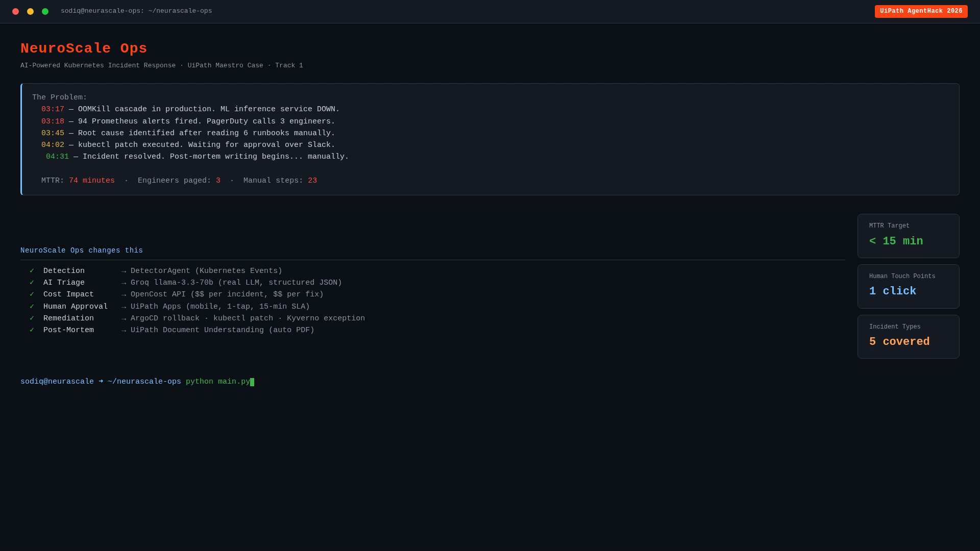Click the checkmark next to AI Triage

pos(32,283)
